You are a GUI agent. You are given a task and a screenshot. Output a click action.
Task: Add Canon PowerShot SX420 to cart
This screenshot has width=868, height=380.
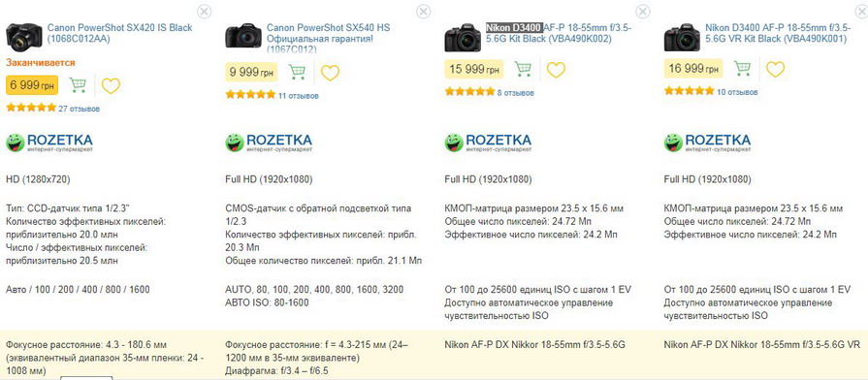click(78, 85)
